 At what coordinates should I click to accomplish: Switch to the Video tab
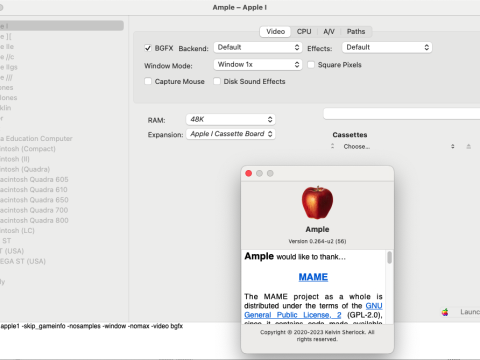pos(275,32)
